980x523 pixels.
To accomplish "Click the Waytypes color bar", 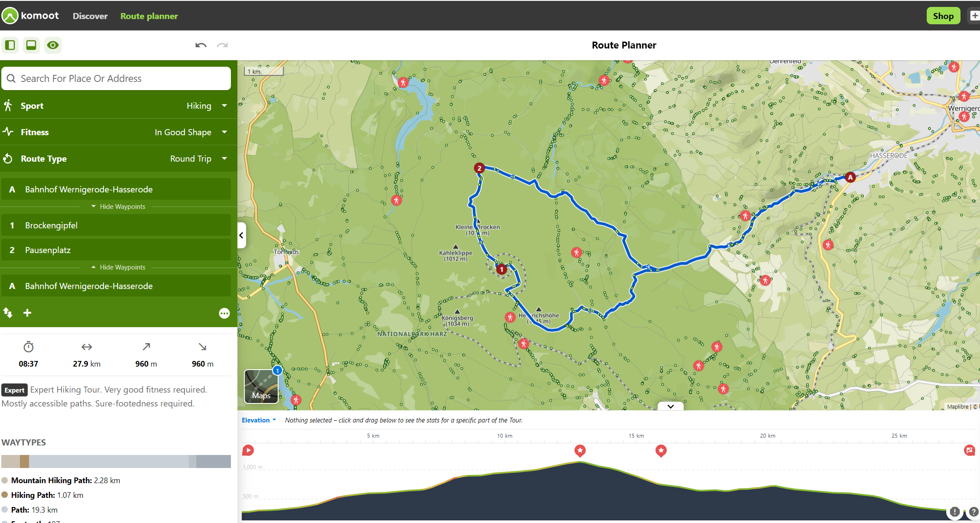I will (116, 461).
